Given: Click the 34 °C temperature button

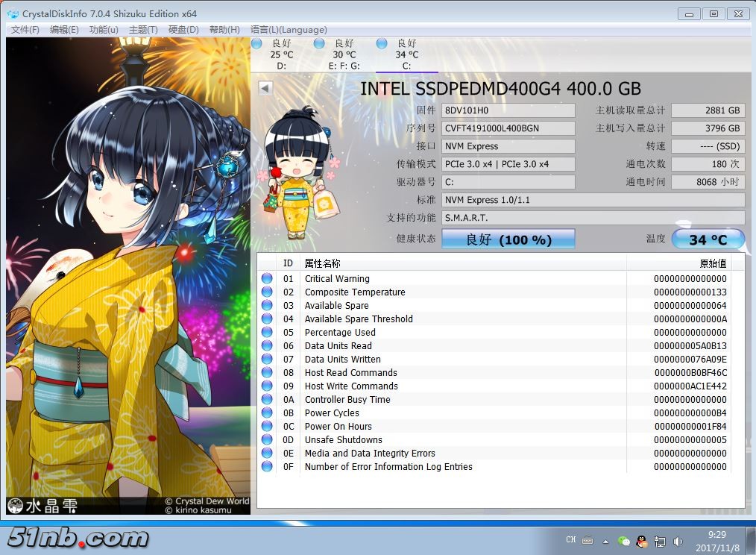Looking at the screenshot, I should pyautogui.click(x=708, y=239).
